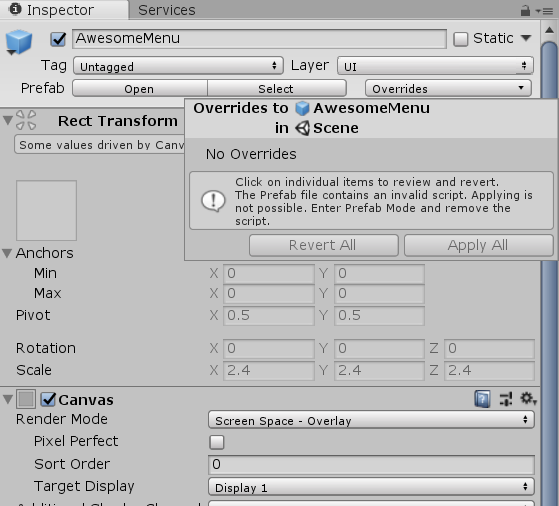Click the Sort Order input field
559x506 pixels.
(371, 464)
